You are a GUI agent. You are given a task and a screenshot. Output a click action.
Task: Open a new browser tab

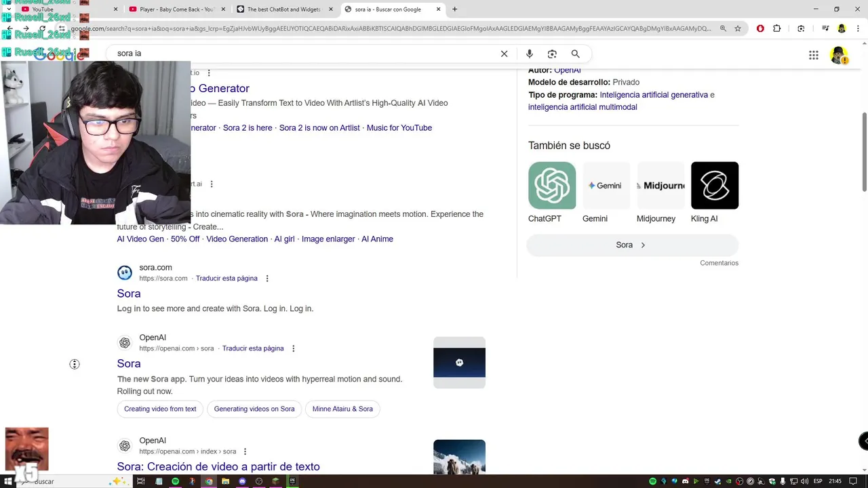[x=454, y=9]
